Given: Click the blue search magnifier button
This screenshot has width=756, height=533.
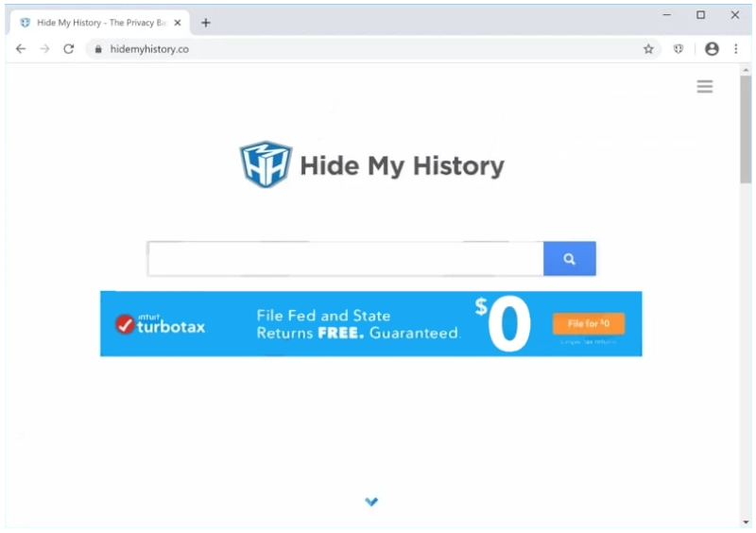Looking at the screenshot, I should [x=569, y=259].
